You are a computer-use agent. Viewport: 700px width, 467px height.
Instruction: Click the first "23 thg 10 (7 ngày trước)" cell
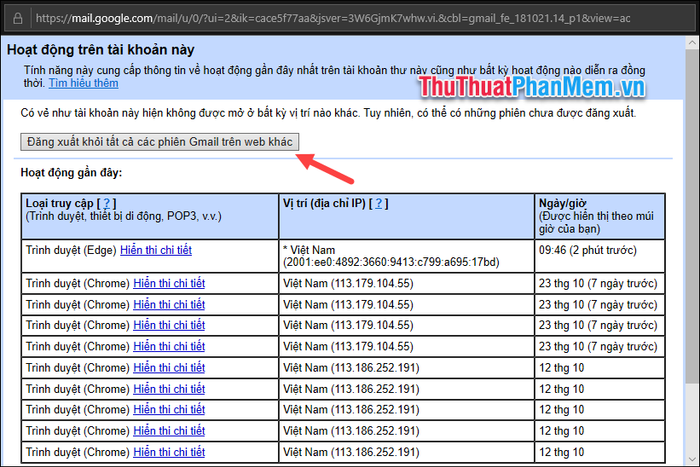coord(600,284)
